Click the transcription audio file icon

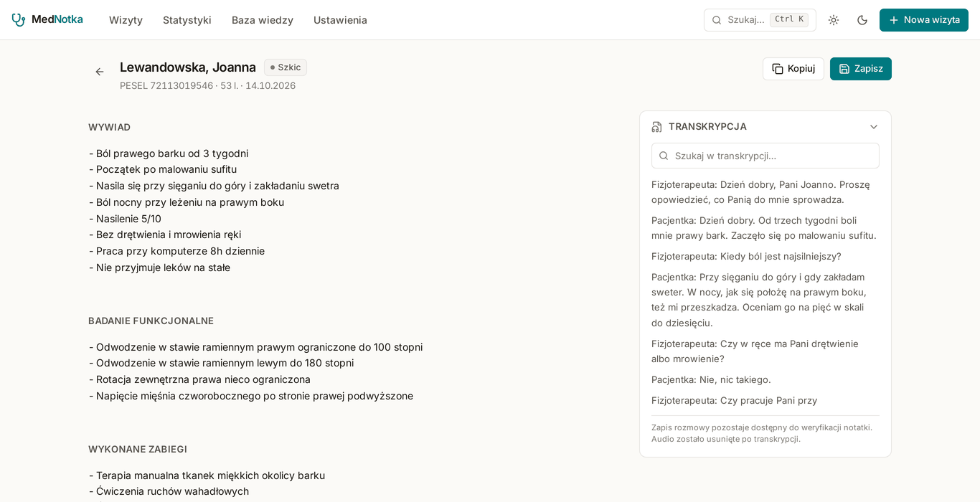(x=657, y=127)
